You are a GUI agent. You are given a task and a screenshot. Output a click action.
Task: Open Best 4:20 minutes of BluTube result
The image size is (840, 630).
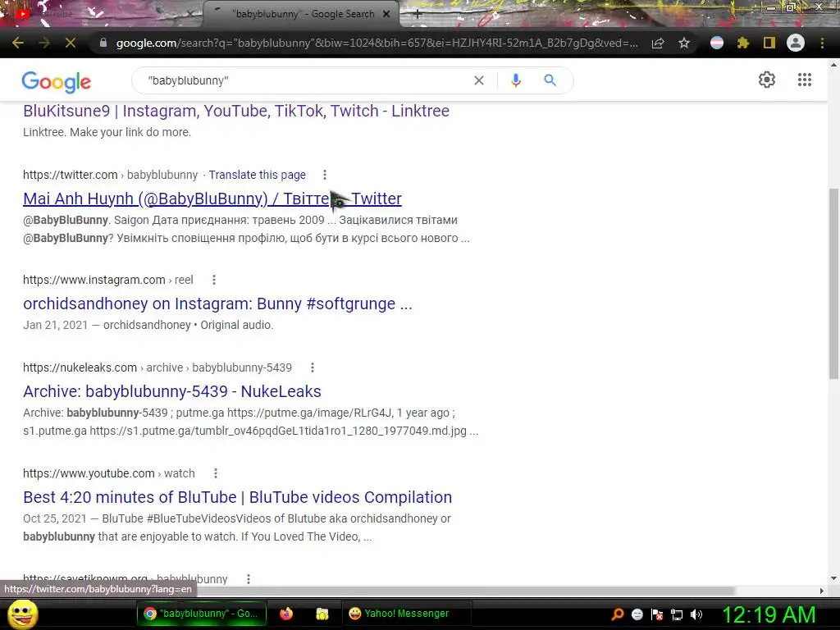tap(237, 497)
